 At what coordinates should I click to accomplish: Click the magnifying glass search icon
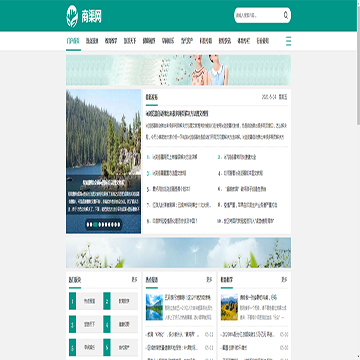point(286,15)
